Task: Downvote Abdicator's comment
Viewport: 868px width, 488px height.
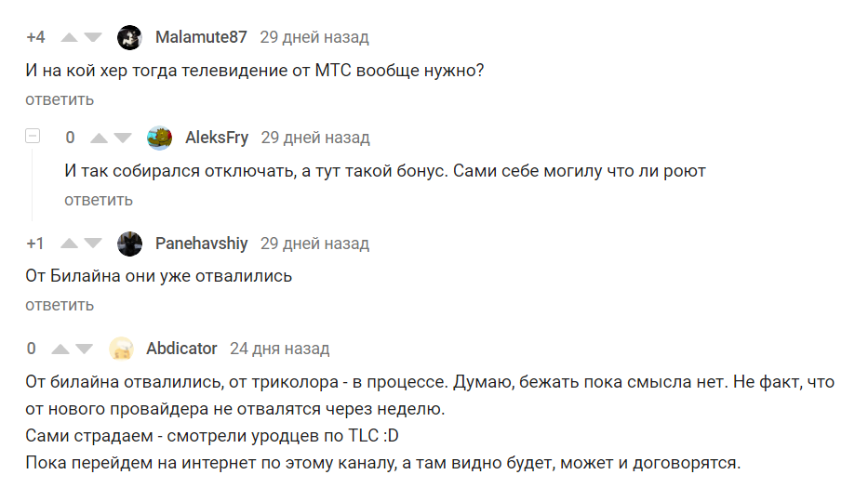Action: (x=84, y=350)
